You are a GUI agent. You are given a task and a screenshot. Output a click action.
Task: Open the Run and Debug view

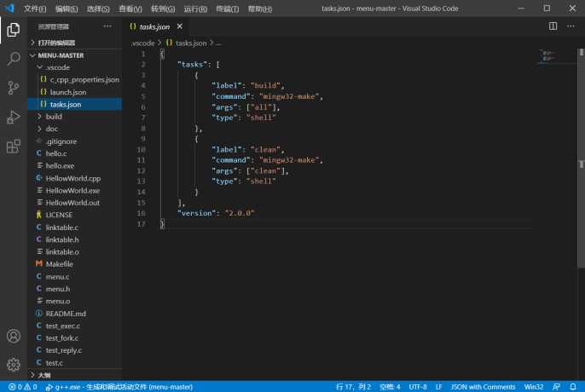[14, 117]
